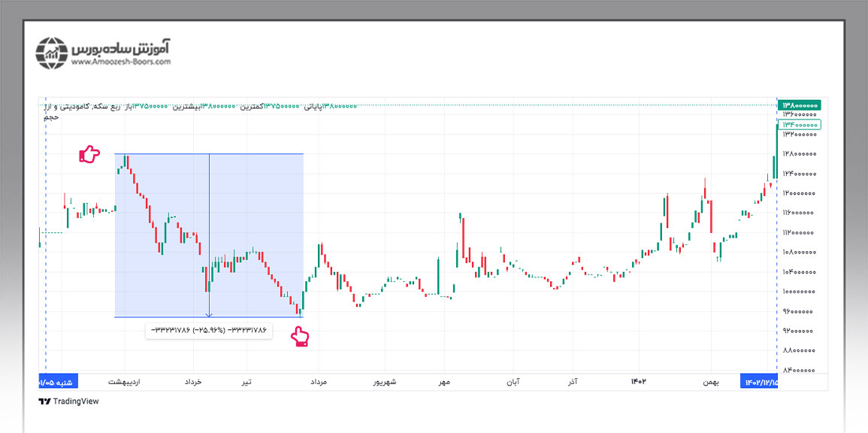The height and width of the screenshot is (433, 868).
Task: Click the TradingView logo icon
Action: (x=44, y=401)
